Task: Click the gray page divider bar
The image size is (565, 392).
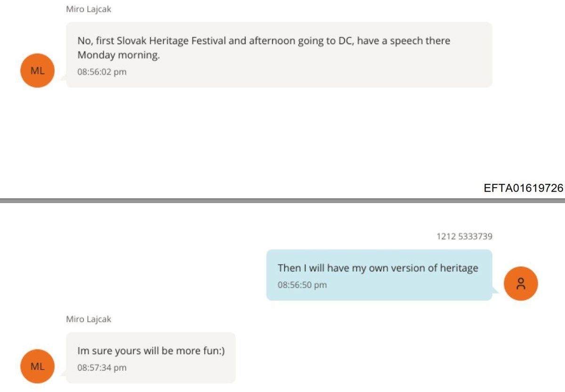Action: pyautogui.click(x=282, y=200)
